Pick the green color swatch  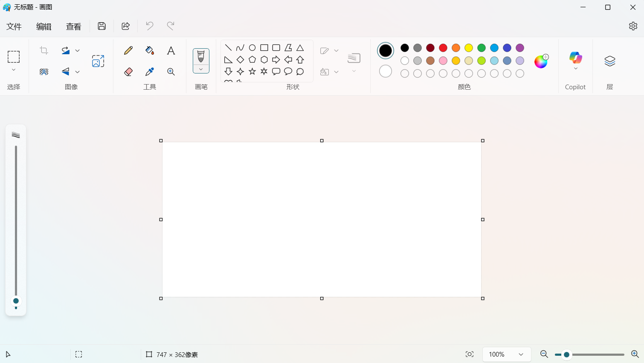482,48
